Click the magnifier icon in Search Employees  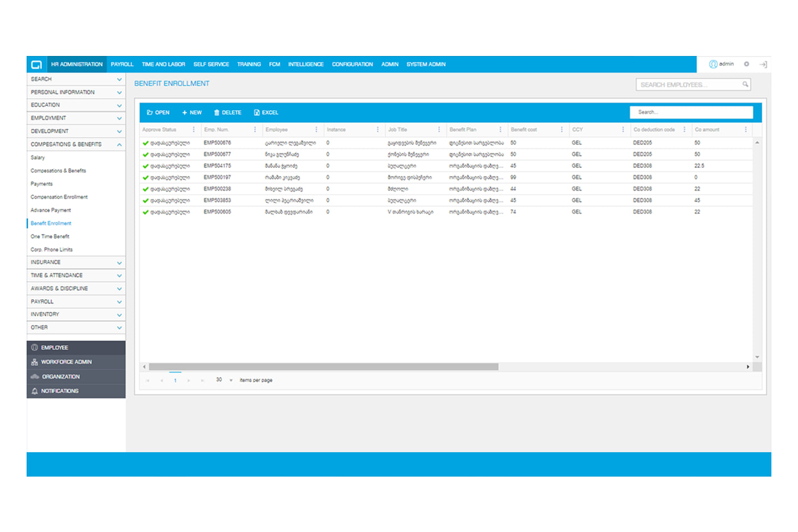(745, 84)
